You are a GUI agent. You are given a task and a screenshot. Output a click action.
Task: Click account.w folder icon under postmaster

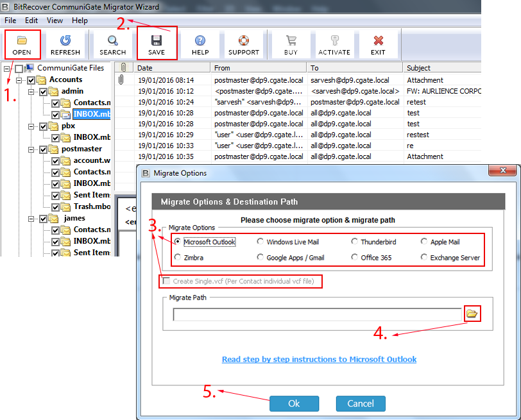tap(65, 161)
